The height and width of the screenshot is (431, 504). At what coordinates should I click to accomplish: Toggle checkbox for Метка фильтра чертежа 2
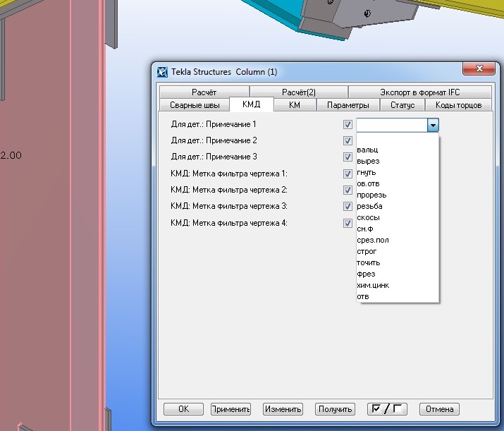[x=348, y=190]
